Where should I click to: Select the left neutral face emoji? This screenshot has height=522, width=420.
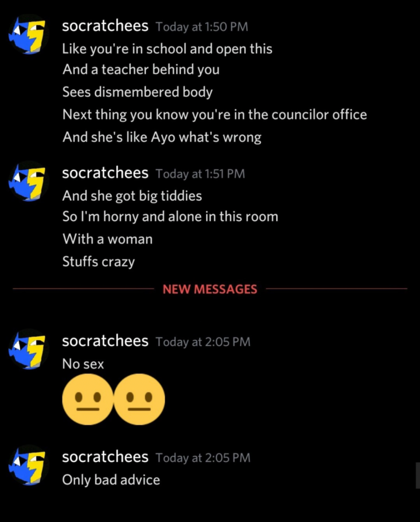(88, 399)
